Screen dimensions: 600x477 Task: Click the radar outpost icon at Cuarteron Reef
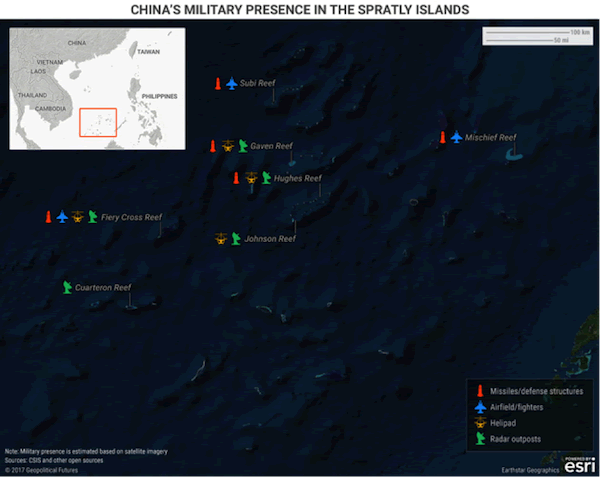[x=67, y=287]
